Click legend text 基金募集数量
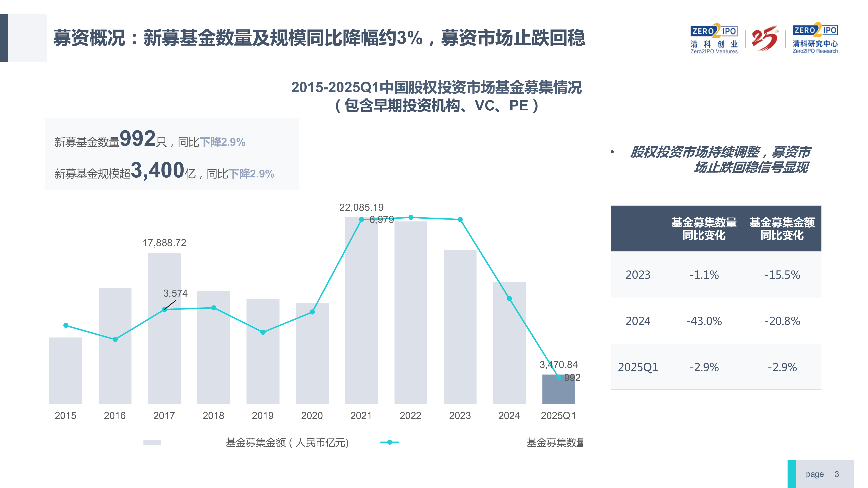Image resolution: width=868 pixels, height=488 pixels. point(555,442)
